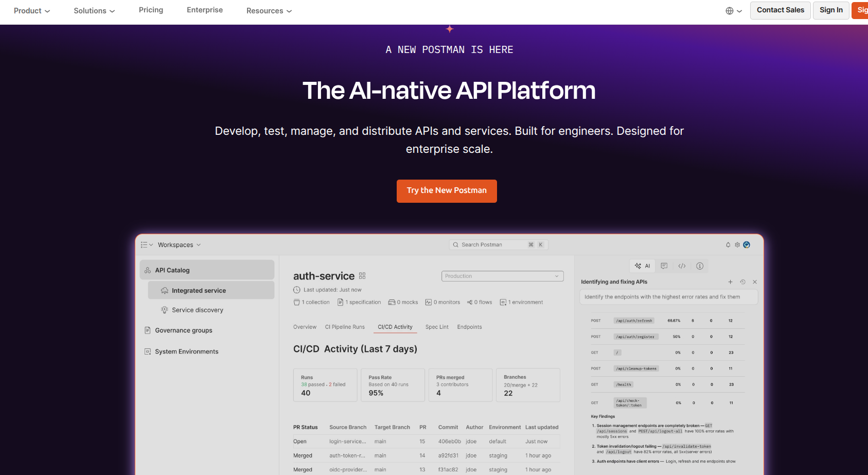Open the comments icon in right panel toolbar

coord(664,266)
